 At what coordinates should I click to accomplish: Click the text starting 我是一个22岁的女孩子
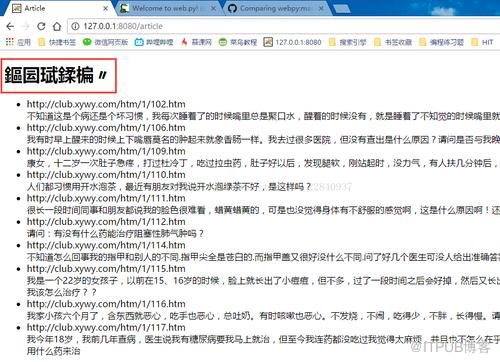click(x=263, y=281)
